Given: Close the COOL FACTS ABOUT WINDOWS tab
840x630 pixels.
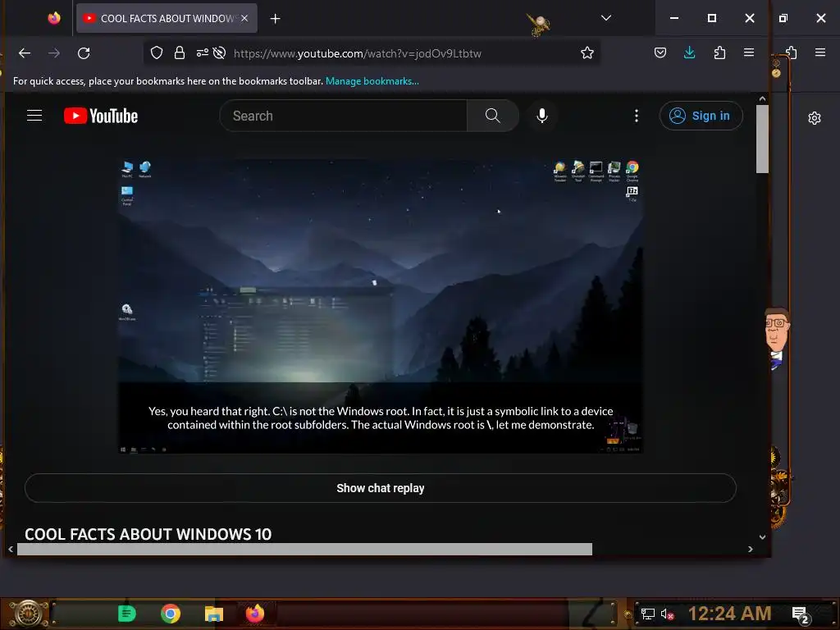Looking at the screenshot, I should [x=244, y=18].
